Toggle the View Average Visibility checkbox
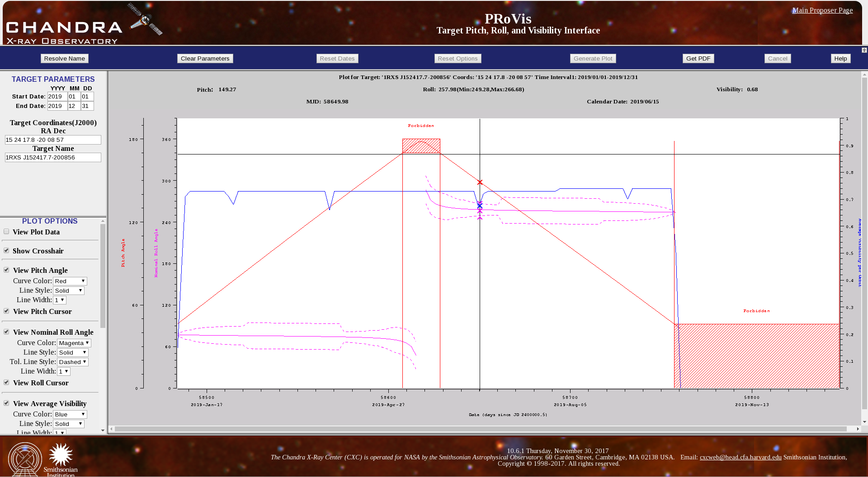This screenshot has height=477, width=868. pos(6,403)
